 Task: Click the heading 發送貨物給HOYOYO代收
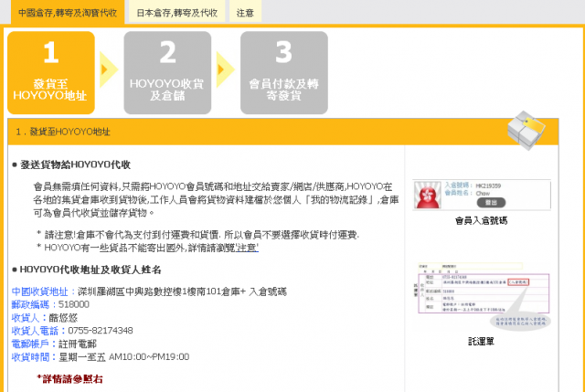coord(75,164)
